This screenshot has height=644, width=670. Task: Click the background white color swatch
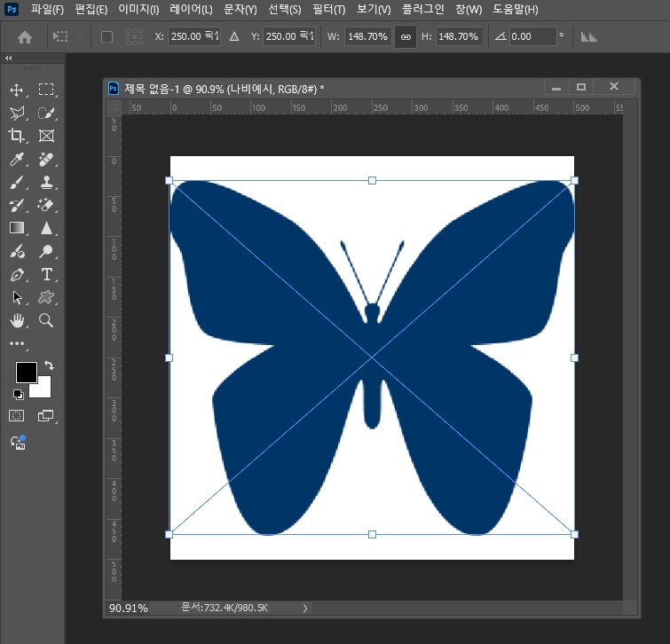point(43,389)
